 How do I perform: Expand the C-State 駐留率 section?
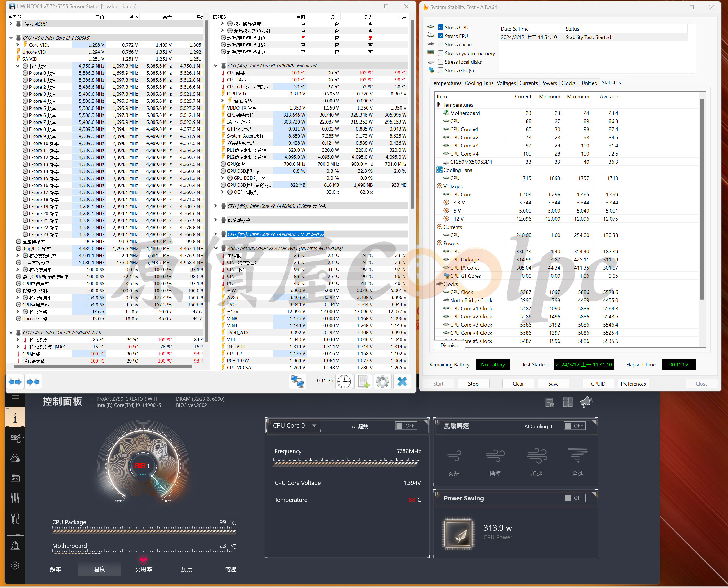[x=215, y=206]
